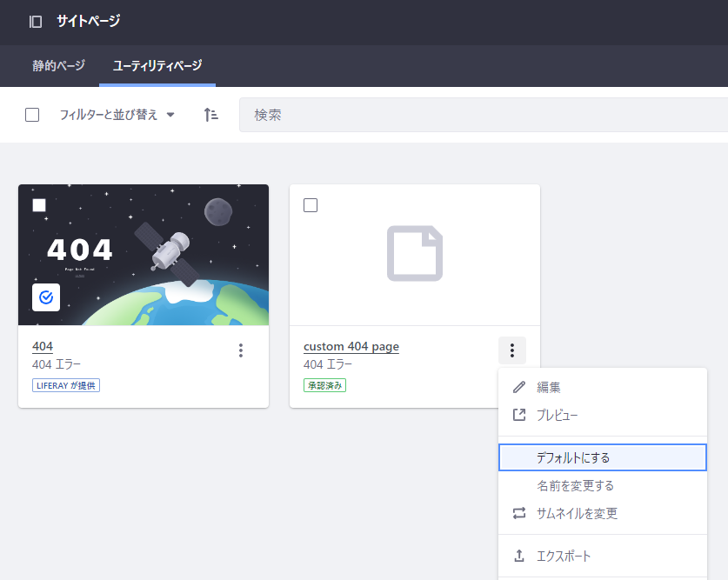Switch to the 静的ページ tab
This screenshot has height=580, width=728.
click(59, 66)
